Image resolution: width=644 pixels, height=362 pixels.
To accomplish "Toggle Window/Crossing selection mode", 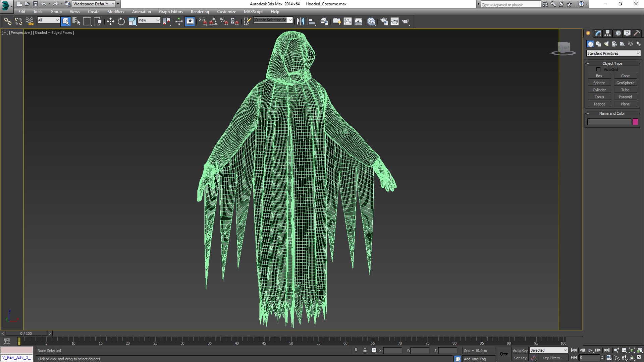I will point(98,21).
